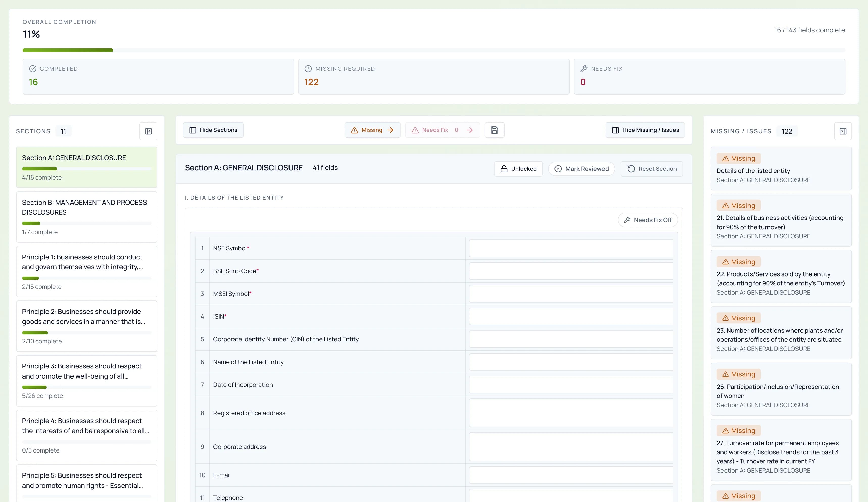Click the Needs Fix 0 card
868x502 pixels.
coord(709,77)
